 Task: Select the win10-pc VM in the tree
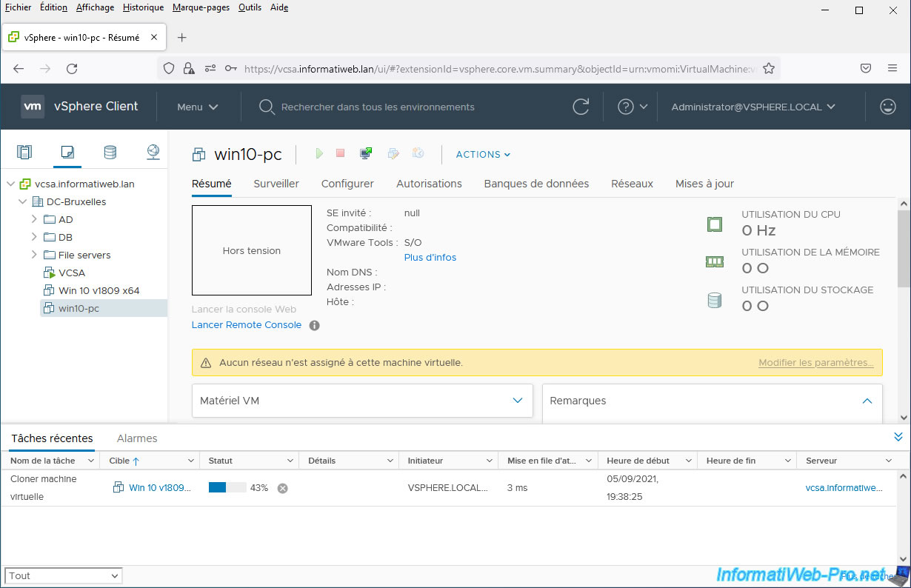[x=79, y=308]
